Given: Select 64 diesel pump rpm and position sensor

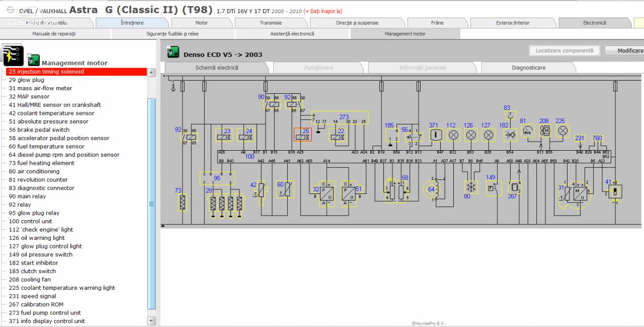Looking at the screenshot, I should [x=64, y=155].
